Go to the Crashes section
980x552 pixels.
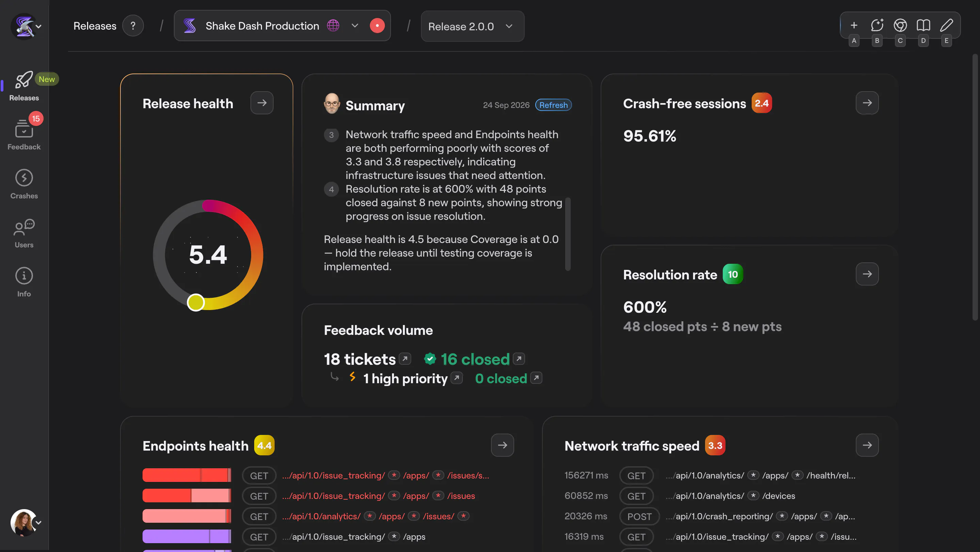pyautogui.click(x=24, y=184)
